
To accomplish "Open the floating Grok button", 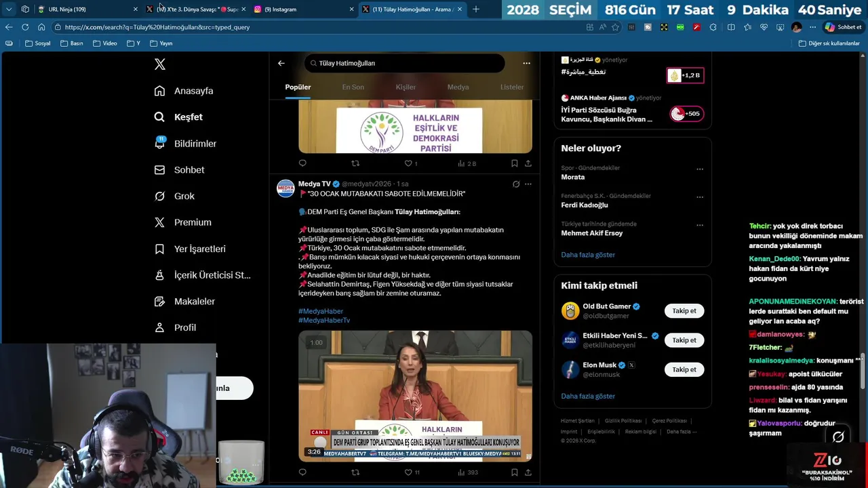I will (x=838, y=437).
